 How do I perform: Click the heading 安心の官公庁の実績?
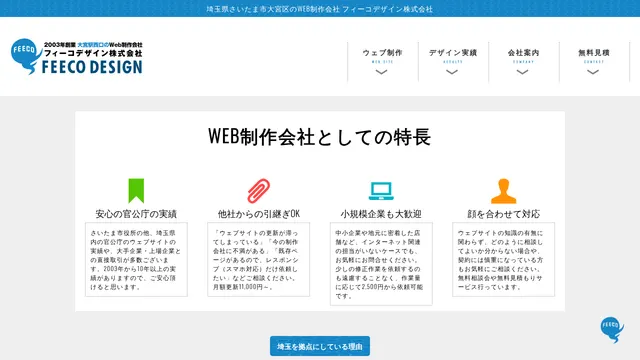(136, 214)
